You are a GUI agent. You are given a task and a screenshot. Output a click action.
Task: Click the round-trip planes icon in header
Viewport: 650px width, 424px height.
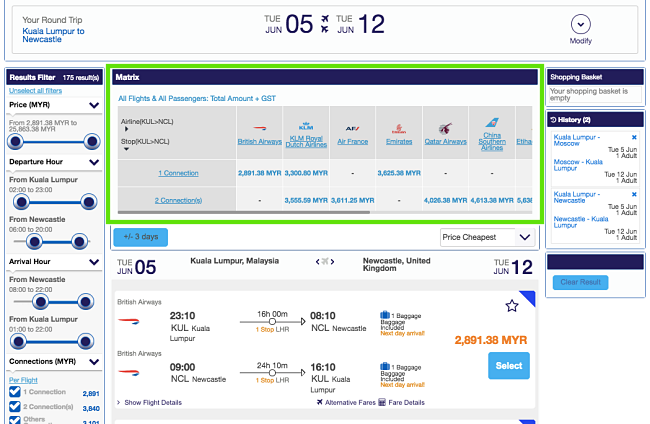325,24
